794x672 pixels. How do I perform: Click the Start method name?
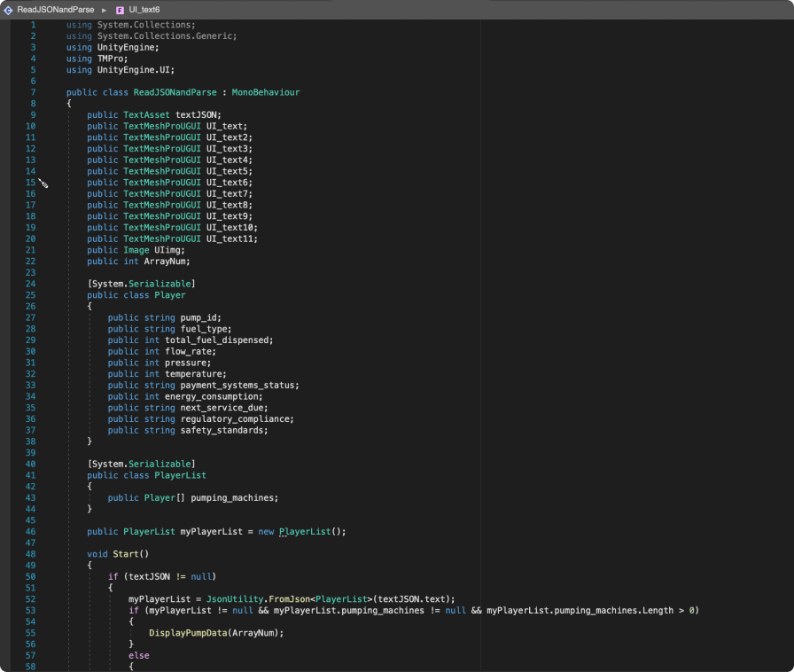pos(128,554)
